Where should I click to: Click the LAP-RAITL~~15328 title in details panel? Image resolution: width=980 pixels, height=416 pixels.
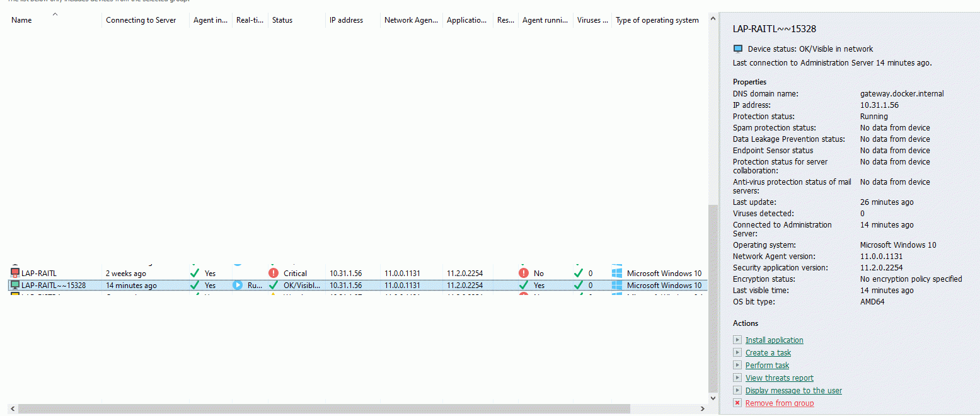click(775, 29)
